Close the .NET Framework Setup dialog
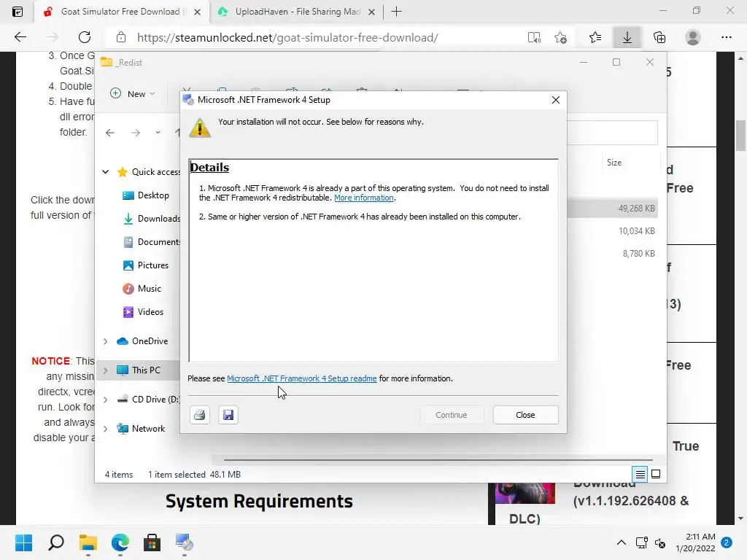Screen dimensions: 747x560 [525, 415]
